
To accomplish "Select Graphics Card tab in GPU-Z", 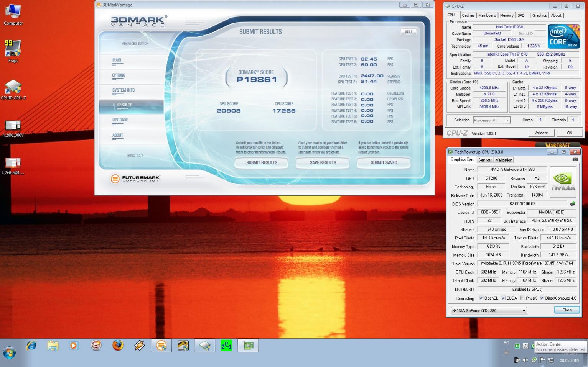I will click(x=462, y=159).
